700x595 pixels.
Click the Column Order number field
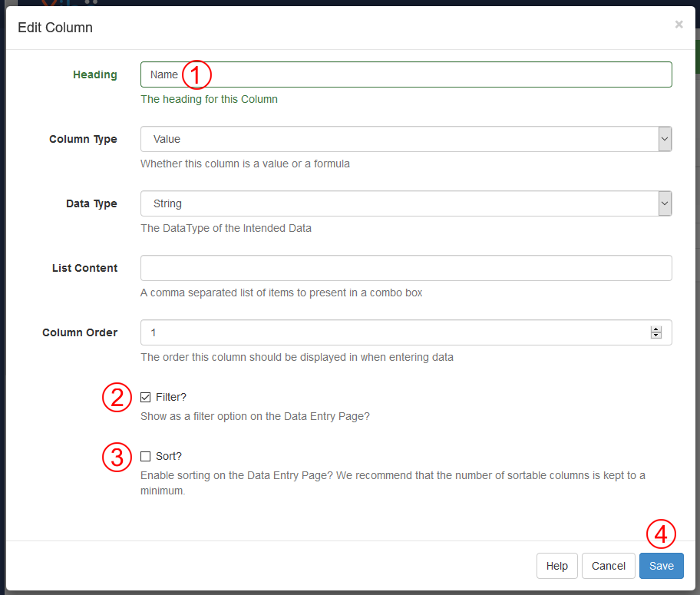click(x=406, y=332)
